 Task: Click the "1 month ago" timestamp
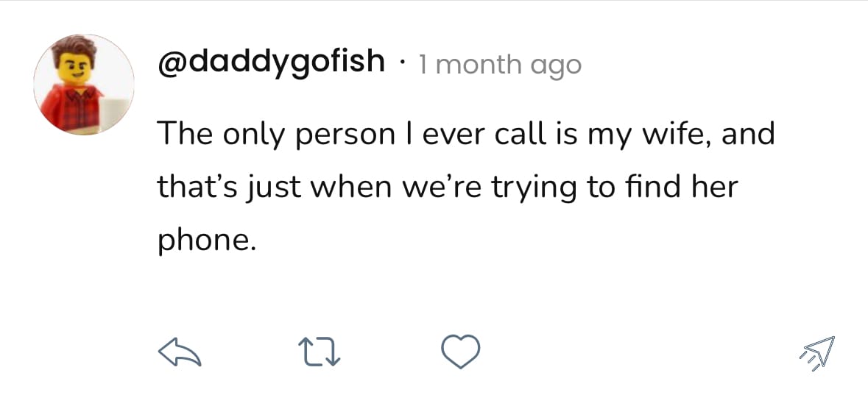[500, 65]
